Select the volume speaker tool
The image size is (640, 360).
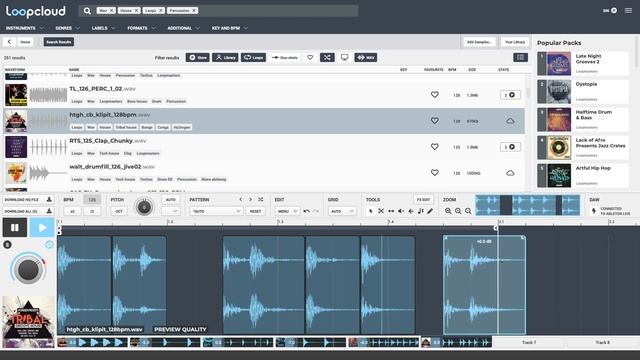(401, 211)
